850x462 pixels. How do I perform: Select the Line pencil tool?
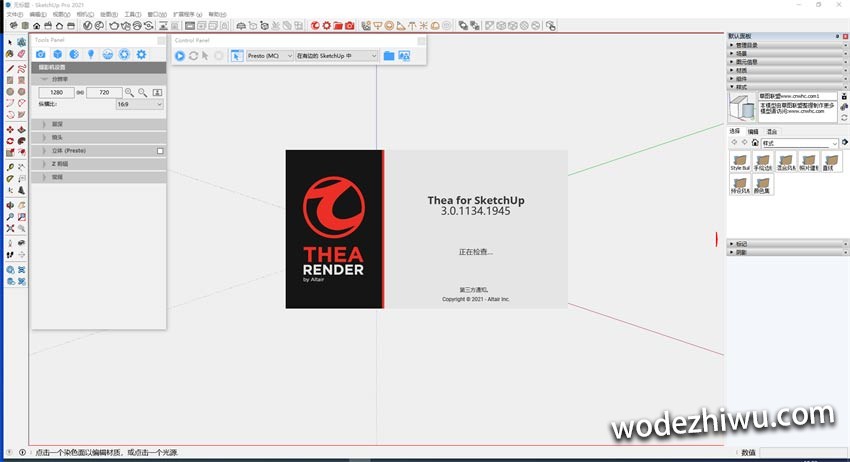[x=10, y=68]
